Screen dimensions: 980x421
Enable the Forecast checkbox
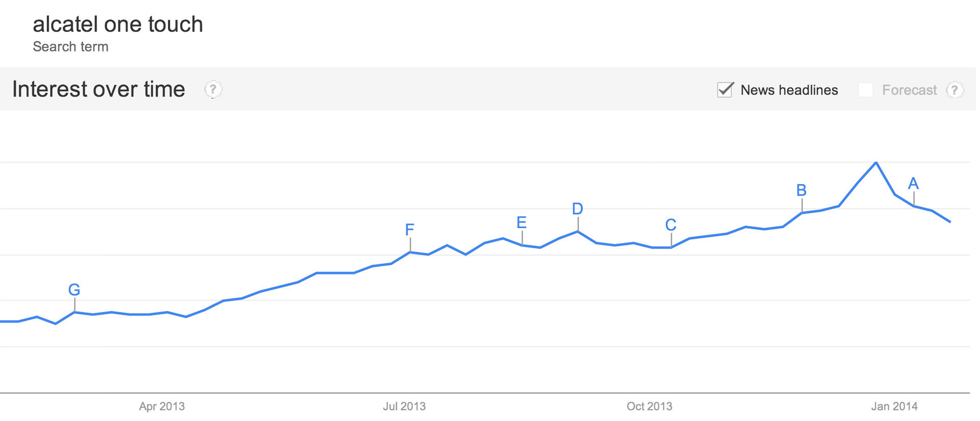[866, 90]
